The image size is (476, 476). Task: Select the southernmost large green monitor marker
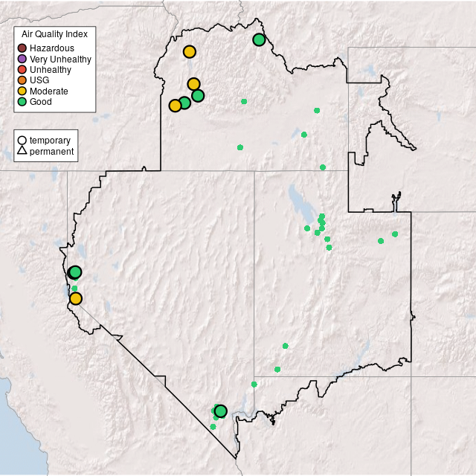pos(220,411)
